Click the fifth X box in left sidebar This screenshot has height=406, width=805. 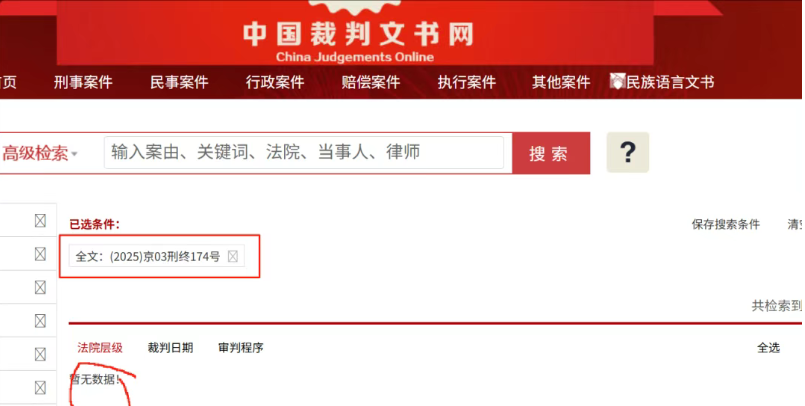tap(40, 354)
